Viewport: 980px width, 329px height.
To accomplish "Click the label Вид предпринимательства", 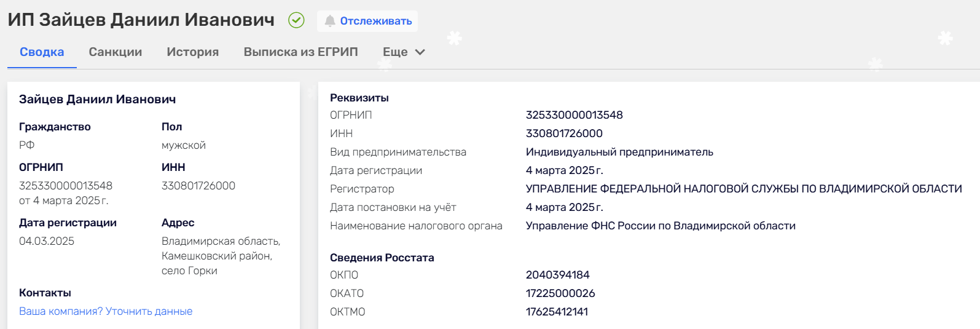I will coord(398,152).
